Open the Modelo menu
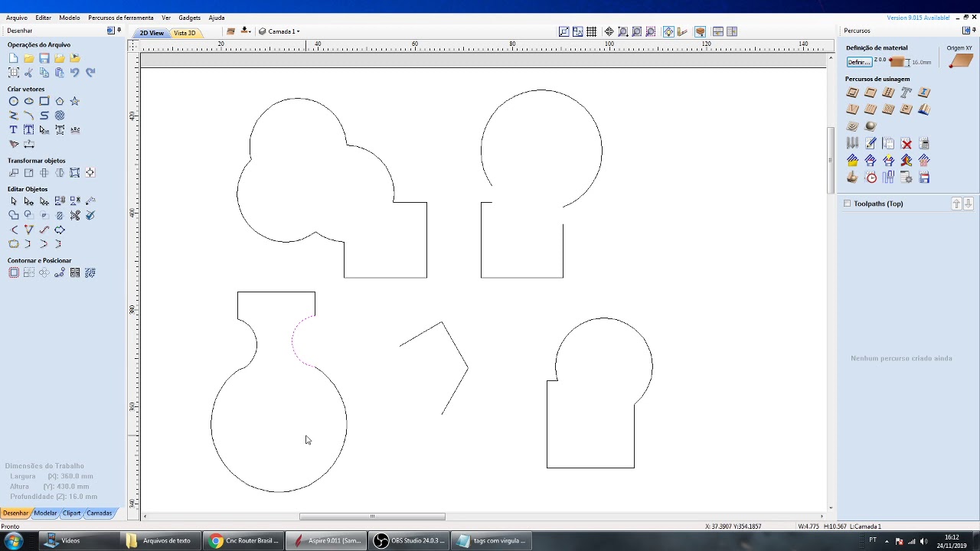980x551 pixels. coord(70,18)
